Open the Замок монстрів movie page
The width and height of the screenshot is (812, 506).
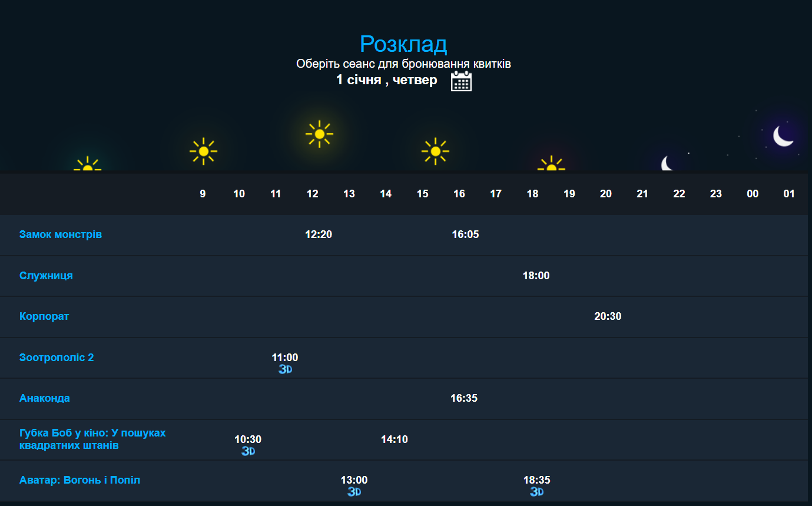pyautogui.click(x=61, y=234)
